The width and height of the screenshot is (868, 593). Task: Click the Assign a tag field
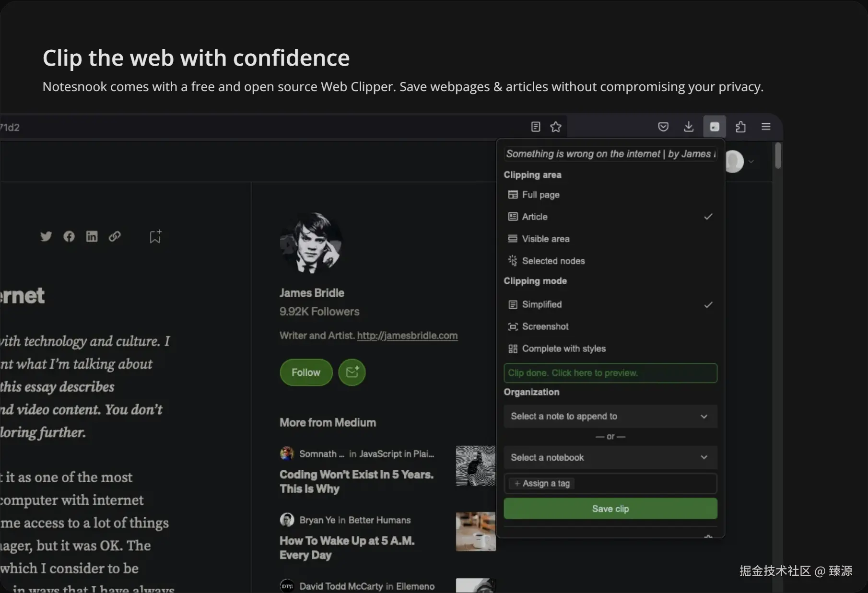pyautogui.click(x=610, y=483)
